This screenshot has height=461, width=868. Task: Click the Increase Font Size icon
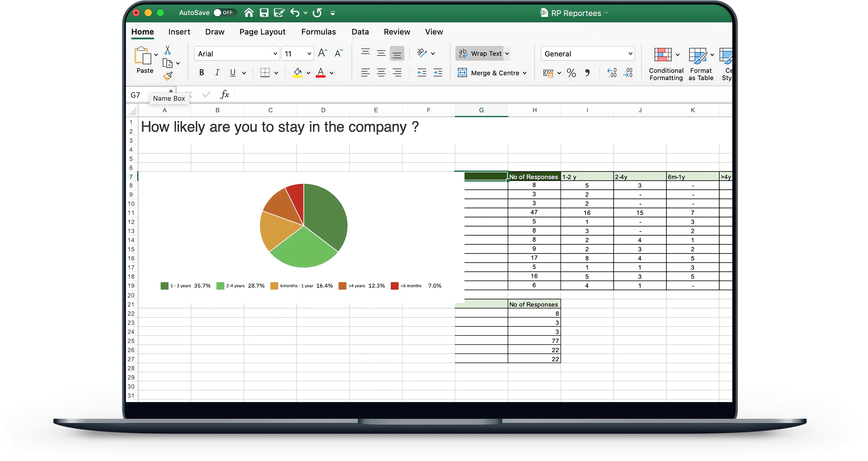coord(322,53)
